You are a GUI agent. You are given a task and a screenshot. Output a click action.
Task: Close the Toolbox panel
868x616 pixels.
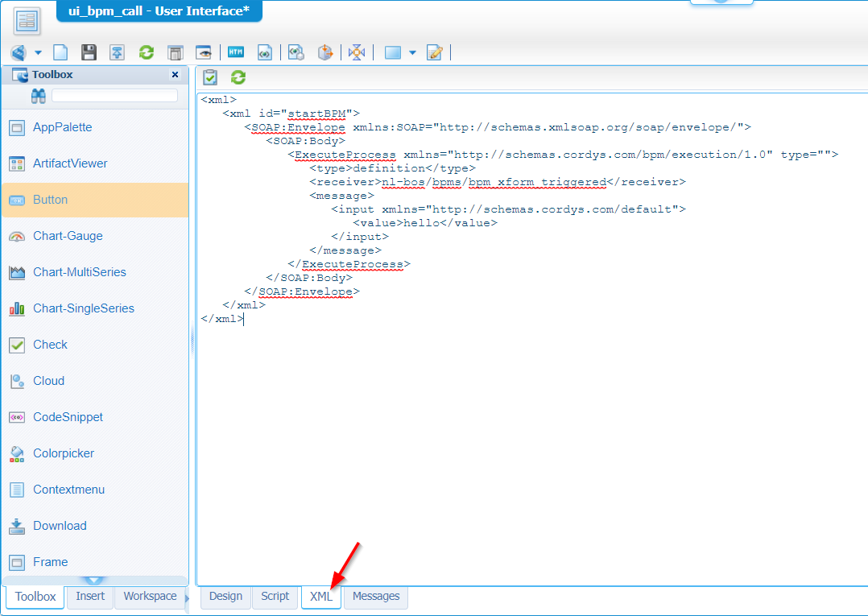tap(175, 75)
